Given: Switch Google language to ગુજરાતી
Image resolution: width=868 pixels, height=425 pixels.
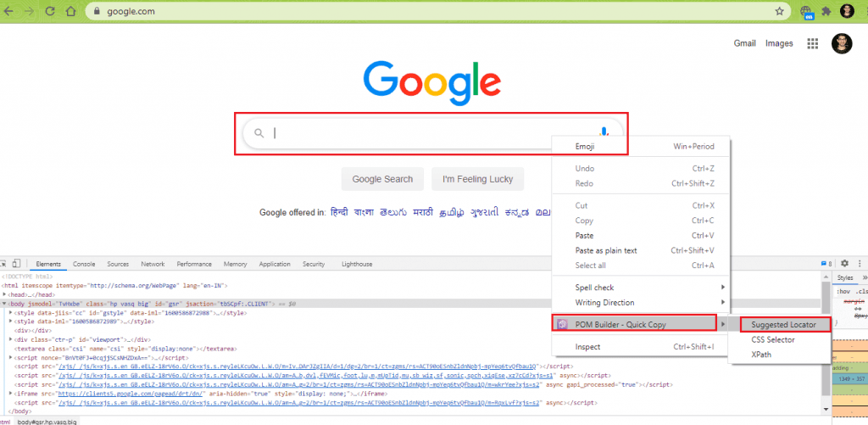Looking at the screenshot, I should 484,212.
